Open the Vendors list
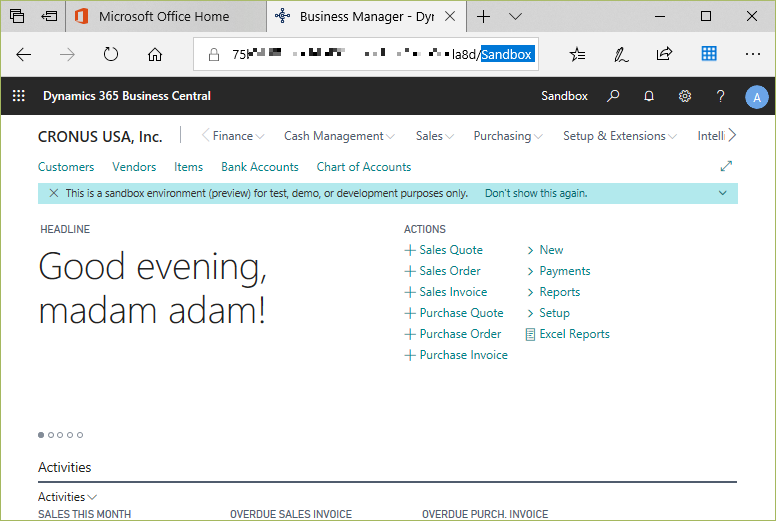Image resolution: width=776 pixels, height=521 pixels. 134,167
